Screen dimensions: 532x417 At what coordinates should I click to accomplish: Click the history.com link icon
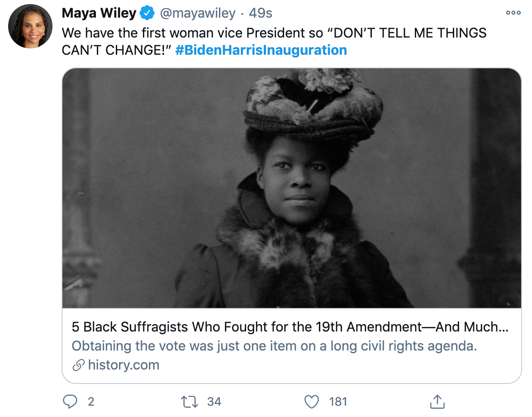click(78, 365)
